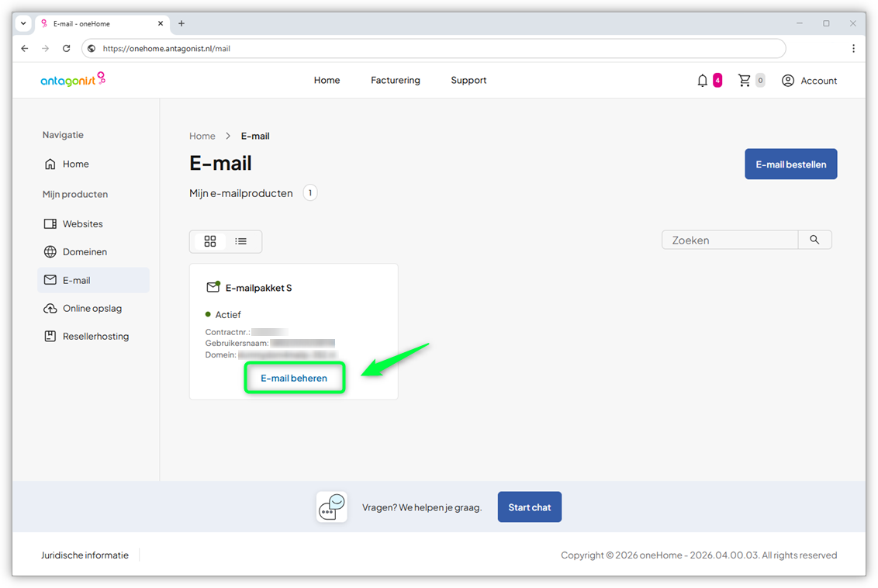Go to Domeinen in sidebar
Screen dimensions: 878x588
point(85,252)
